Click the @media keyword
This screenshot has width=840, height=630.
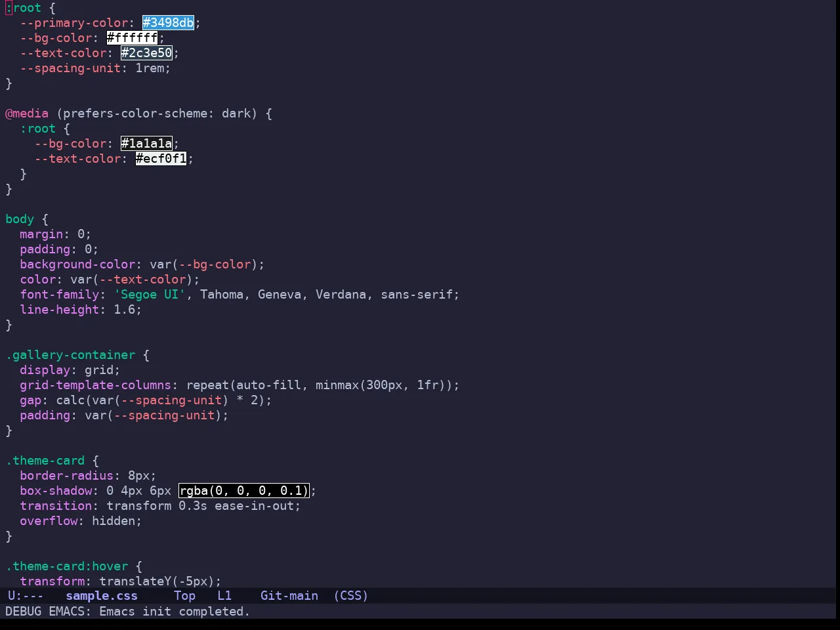(27, 114)
